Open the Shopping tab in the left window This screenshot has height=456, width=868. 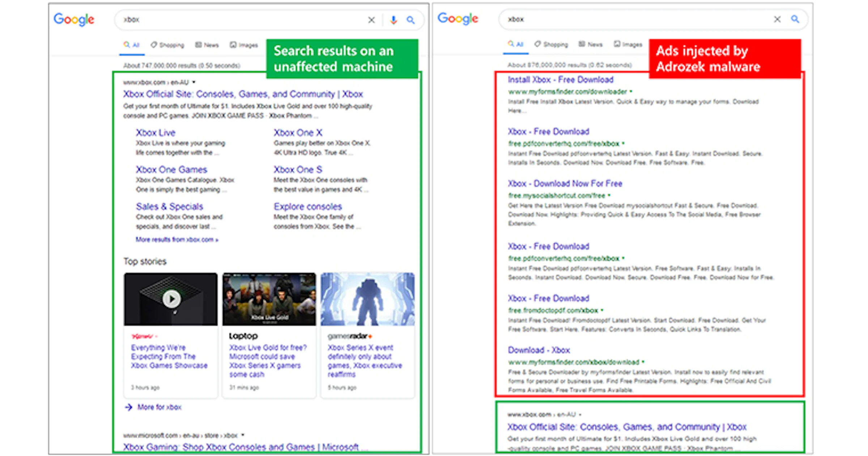(x=167, y=45)
